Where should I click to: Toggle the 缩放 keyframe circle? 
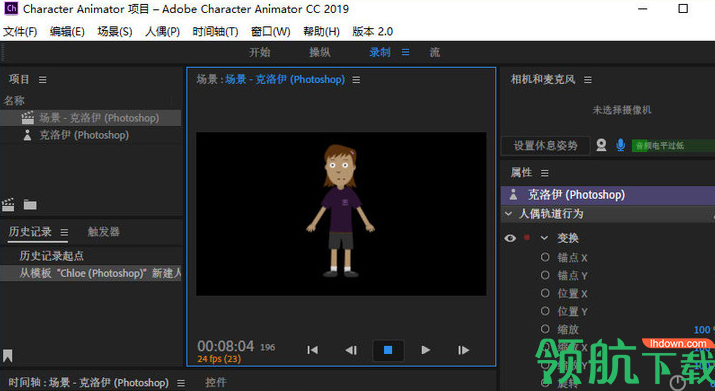545,328
